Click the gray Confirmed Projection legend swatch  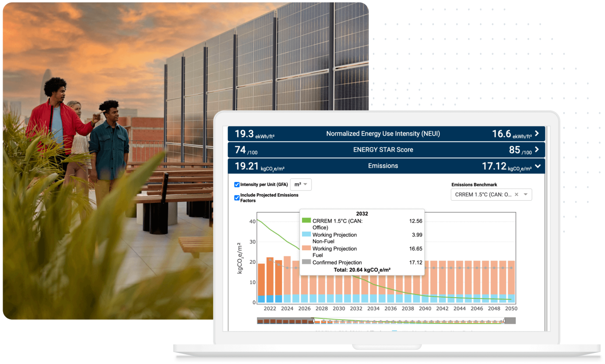click(x=307, y=262)
